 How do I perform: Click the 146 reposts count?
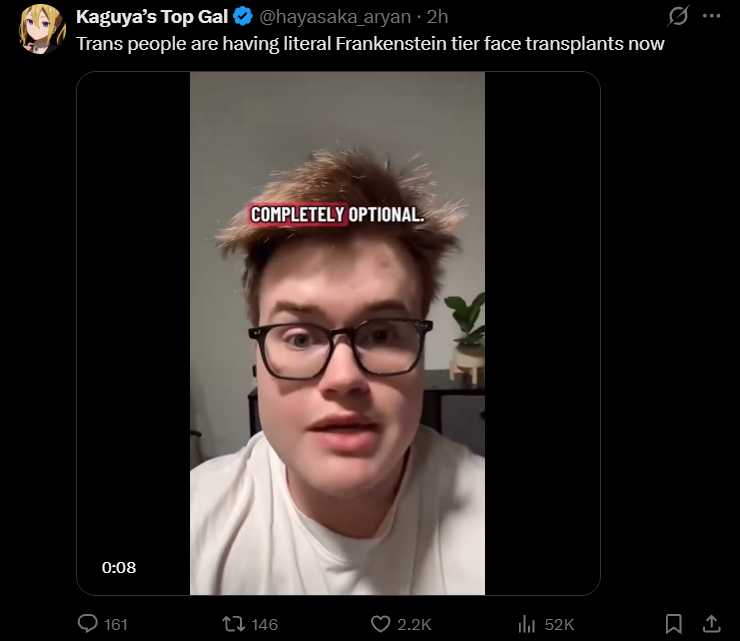(264, 624)
